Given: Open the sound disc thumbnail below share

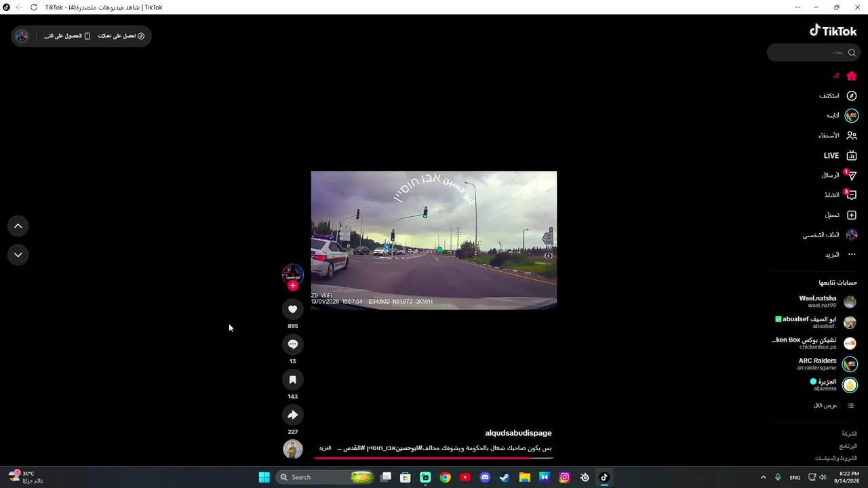Looking at the screenshot, I should [293, 449].
